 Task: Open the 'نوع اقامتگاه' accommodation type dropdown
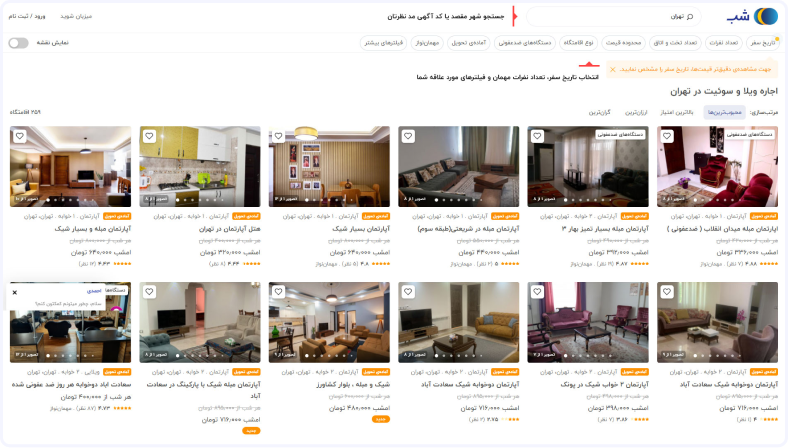pyautogui.click(x=578, y=43)
